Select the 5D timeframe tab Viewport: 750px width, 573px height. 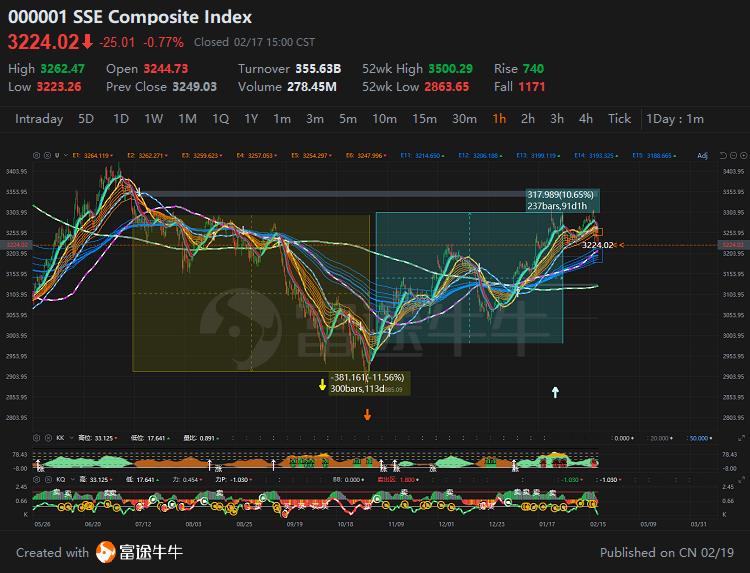click(x=86, y=119)
